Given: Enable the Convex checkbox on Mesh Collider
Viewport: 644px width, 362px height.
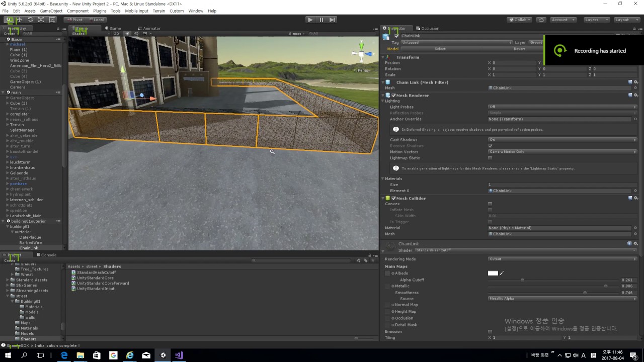Looking at the screenshot, I should pyautogui.click(x=491, y=204).
